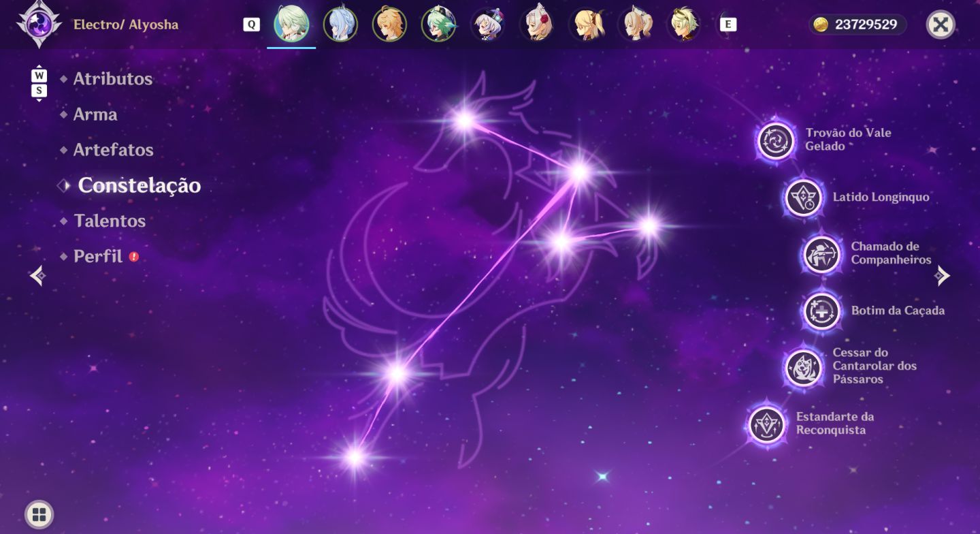Go to previous character with left arrow
The width and height of the screenshot is (980, 534).
pos(38,275)
